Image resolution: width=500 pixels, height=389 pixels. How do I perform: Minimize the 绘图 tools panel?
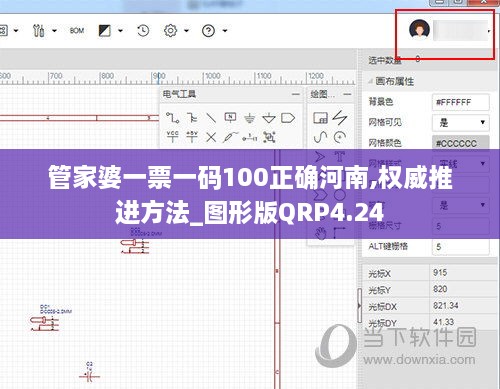point(347,94)
